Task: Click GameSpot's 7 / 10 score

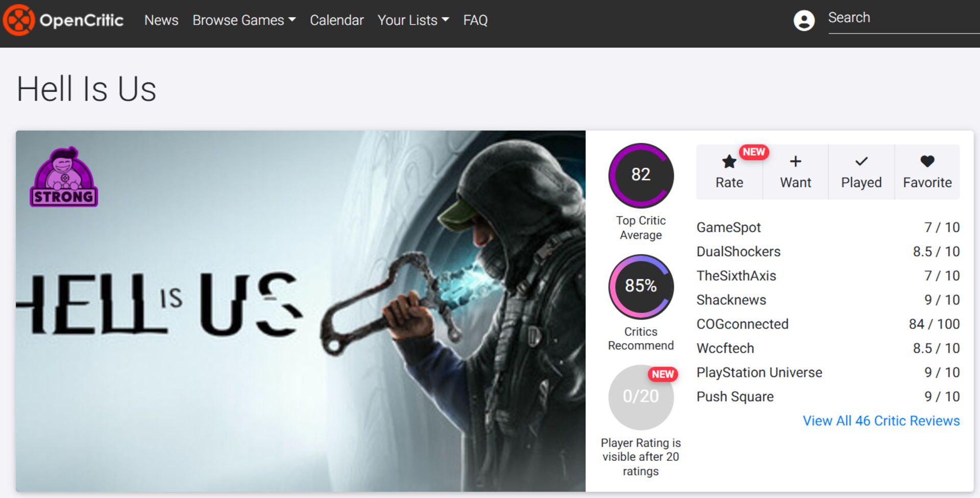Action: coord(942,227)
